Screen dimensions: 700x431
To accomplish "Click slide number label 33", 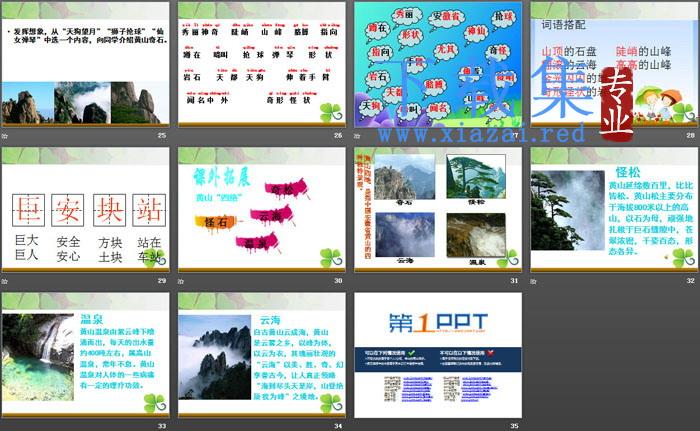I will point(162,426).
